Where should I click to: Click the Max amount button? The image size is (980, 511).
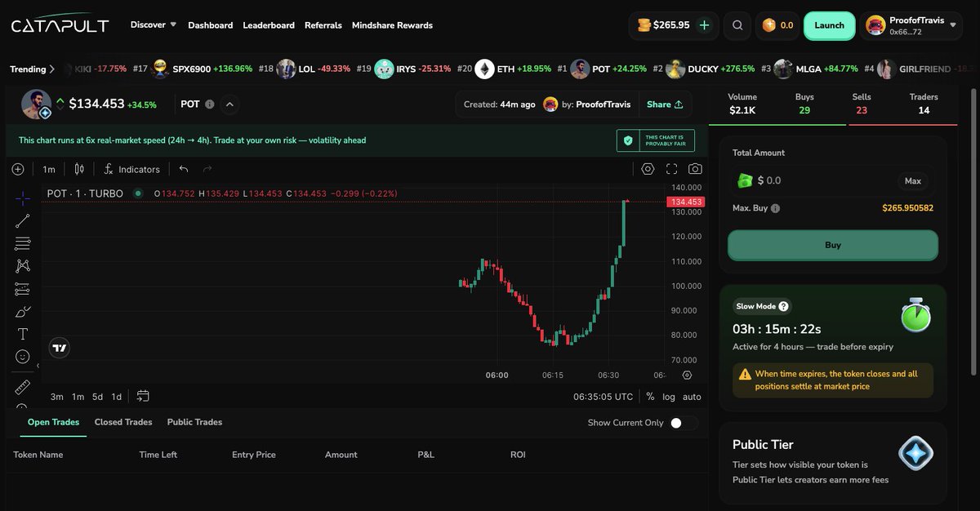913,181
